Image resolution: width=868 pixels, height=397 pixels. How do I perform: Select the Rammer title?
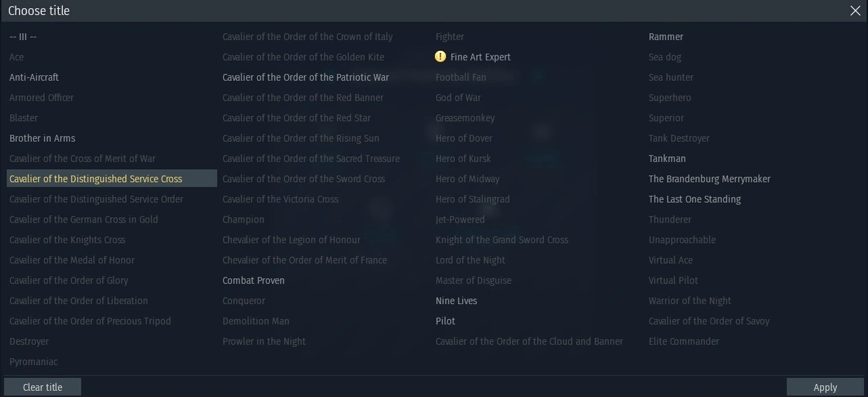(x=666, y=37)
